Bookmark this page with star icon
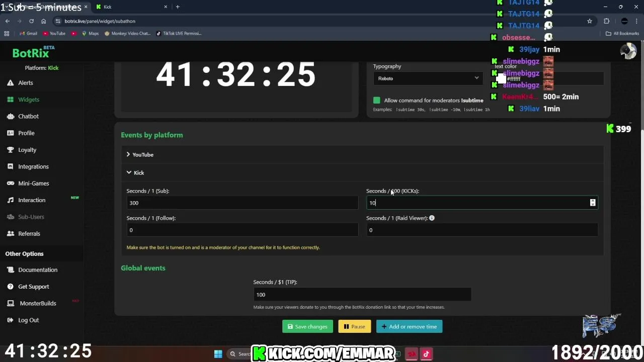Image resolution: width=644 pixels, height=362 pixels. point(590,21)
